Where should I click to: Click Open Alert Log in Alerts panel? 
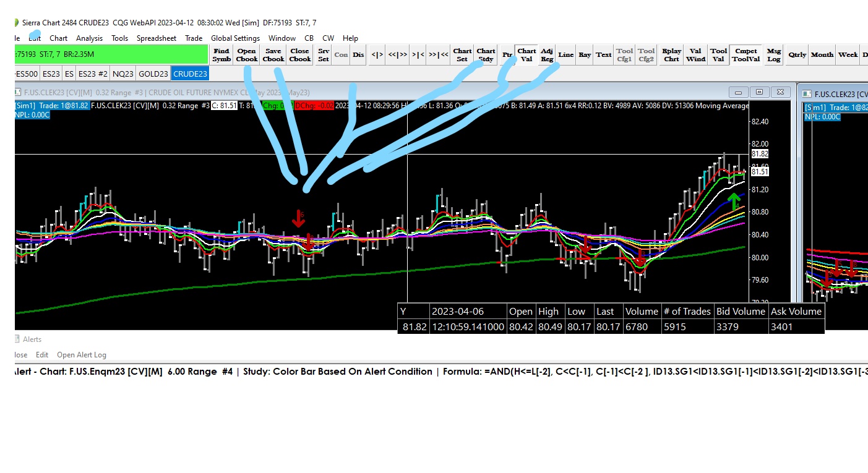tap(82, 355)
